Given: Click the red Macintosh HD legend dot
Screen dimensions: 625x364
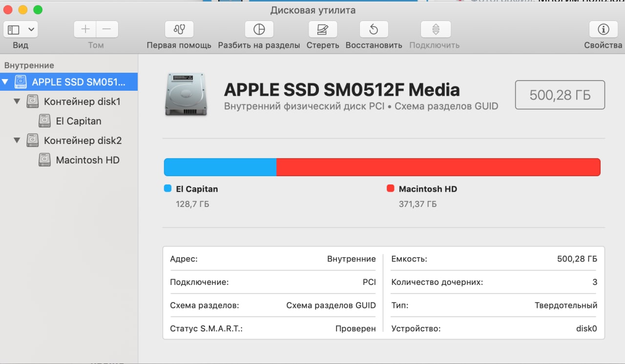Looking at the screenshot, I should coord(390,188).
